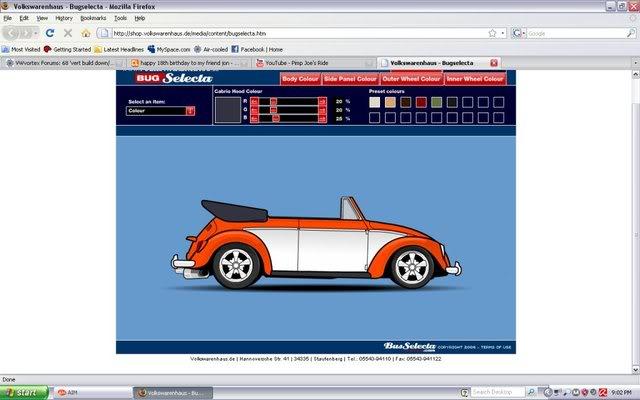640x400 pixels.
Task: Click the Search Desktop field on taskbar
Action: tap(497, 393)
